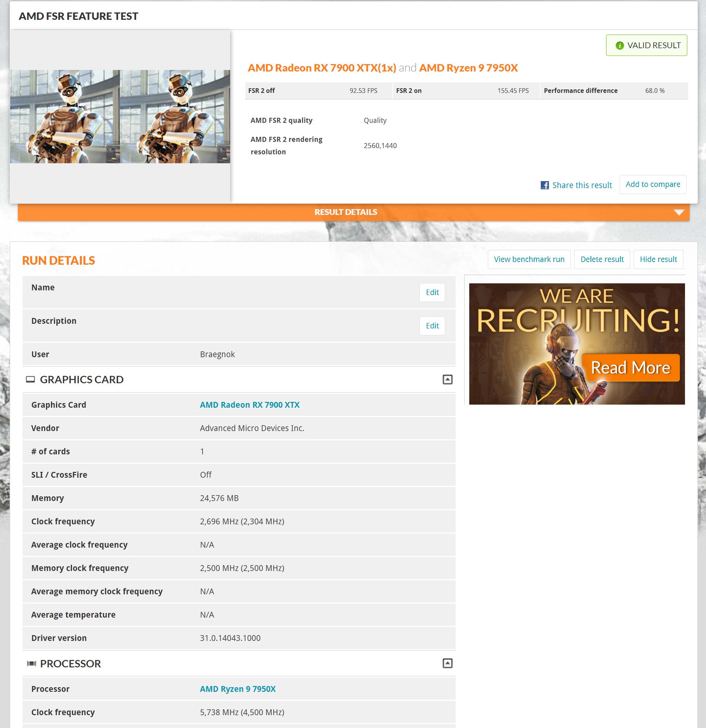Open AMD Radeon RX 7900 XTX(1x) title link
This screenshot has width=706, height=728.
[322, 68]
